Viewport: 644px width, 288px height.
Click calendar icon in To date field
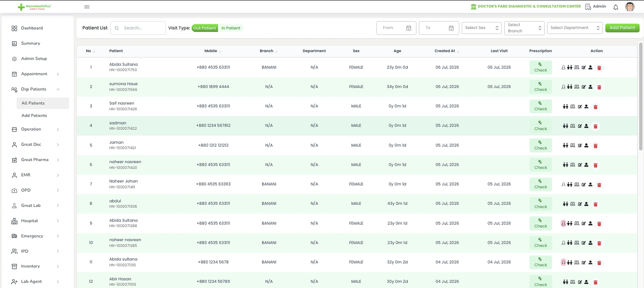(451, 28)
